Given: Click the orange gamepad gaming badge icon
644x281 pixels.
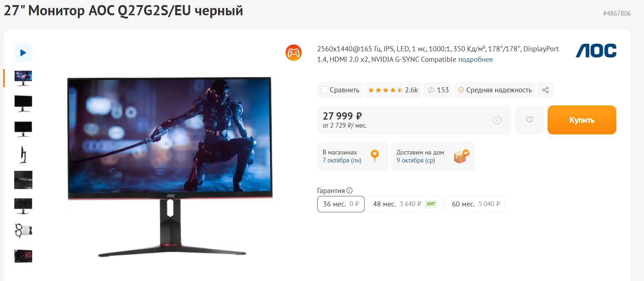Looking at the screenshot, I should tap(294, 53).
